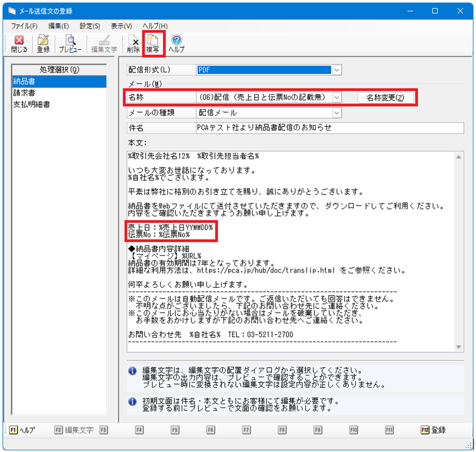Expand the メールの種類 dropdown
Viewport: 476px width, 452px height.
(x=337, y=113)
